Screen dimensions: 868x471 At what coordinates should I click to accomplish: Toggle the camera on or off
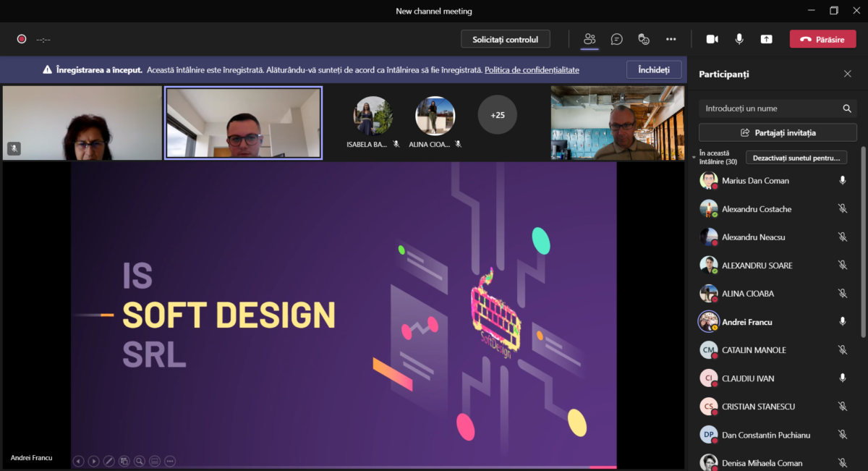click(x=712, y=39)
